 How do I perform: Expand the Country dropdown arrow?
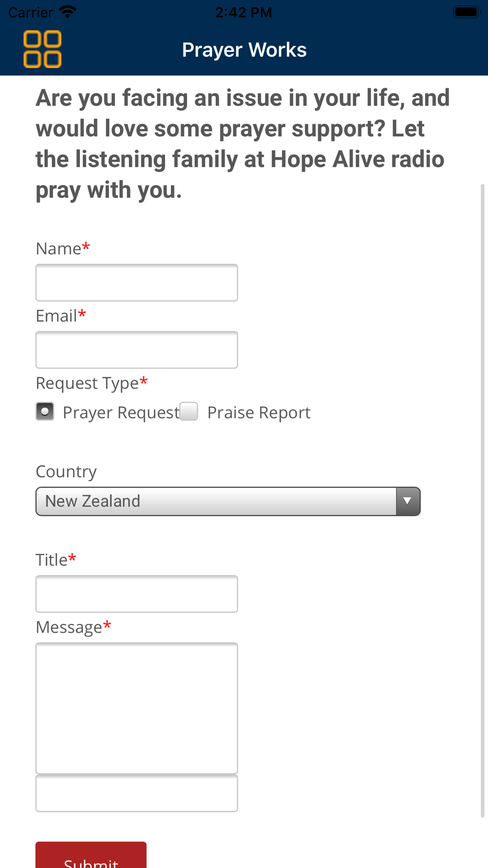[x=407, y=501]
